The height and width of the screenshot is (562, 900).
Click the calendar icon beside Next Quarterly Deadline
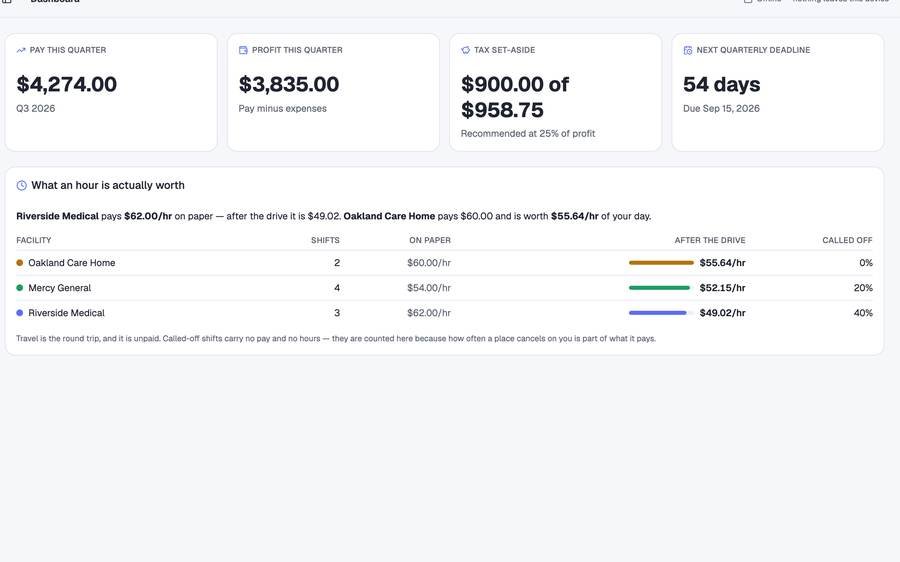688,51
